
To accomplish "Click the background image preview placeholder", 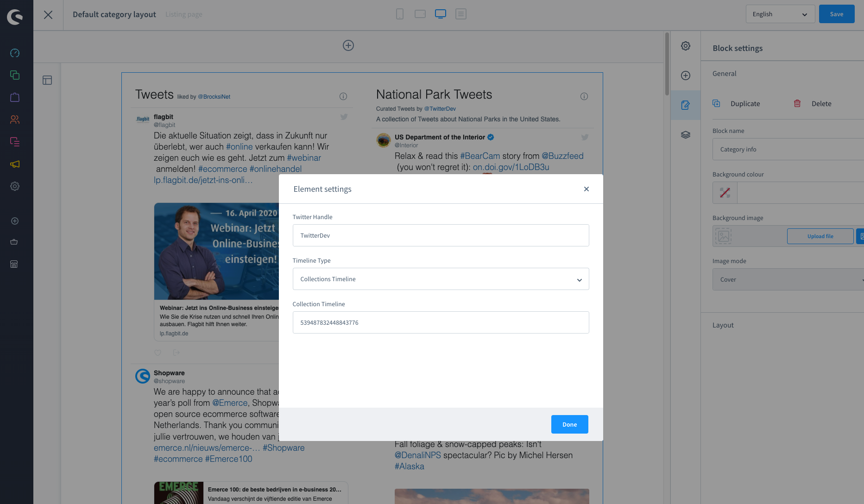I will [723, 236].
